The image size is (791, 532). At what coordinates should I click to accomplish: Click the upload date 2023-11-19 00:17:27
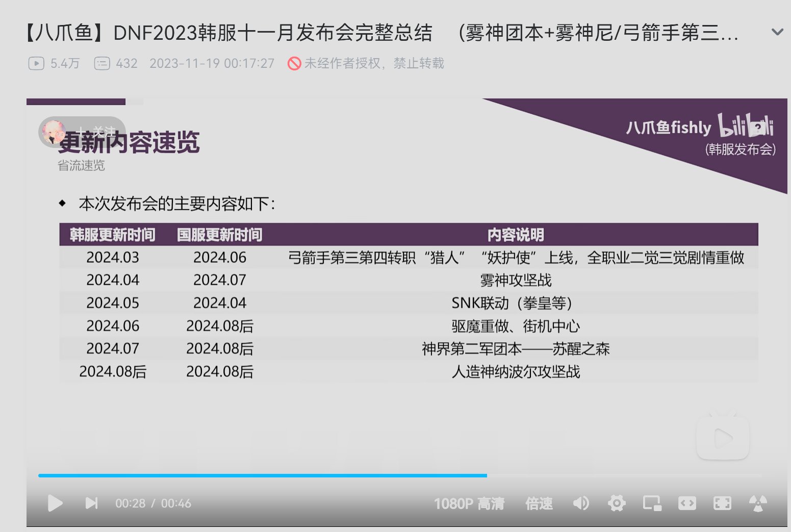click(x=212, y=63)
